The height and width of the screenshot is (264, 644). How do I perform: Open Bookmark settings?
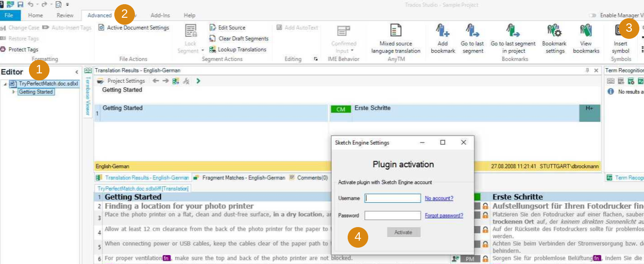pyautogui.click(x=554, y=32)
